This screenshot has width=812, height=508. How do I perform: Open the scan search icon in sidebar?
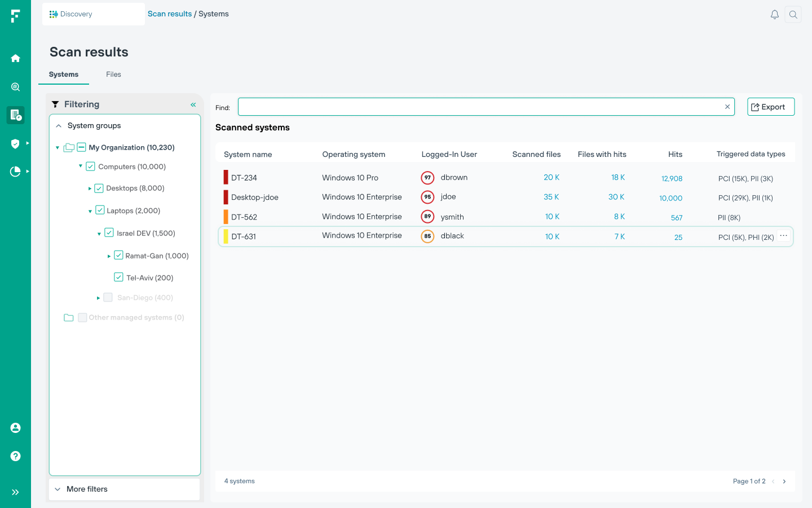(15, 87)
